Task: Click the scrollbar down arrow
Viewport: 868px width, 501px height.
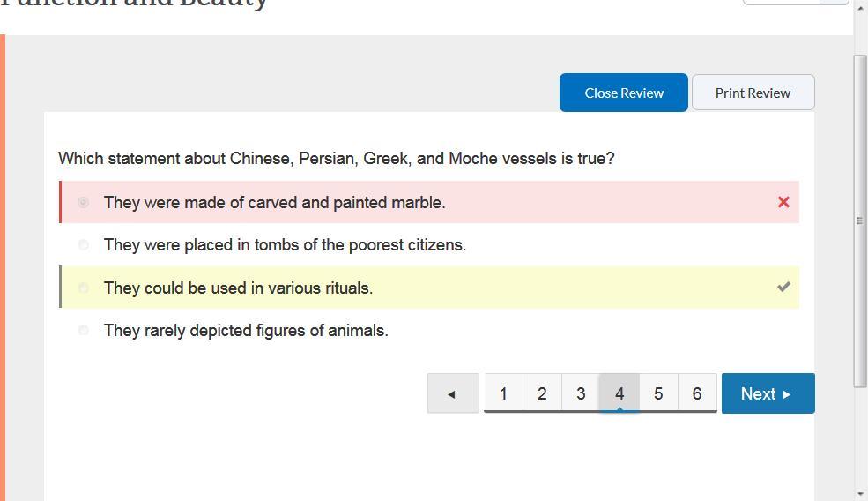Action: 860,493
